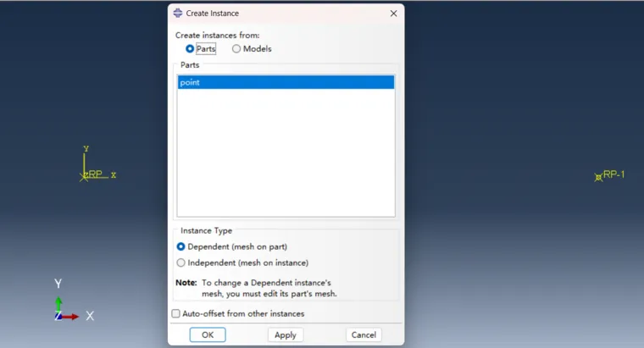Close the Create Instance dialog window
The height and width of the screenshot is (348, 644).
[393, 14]
